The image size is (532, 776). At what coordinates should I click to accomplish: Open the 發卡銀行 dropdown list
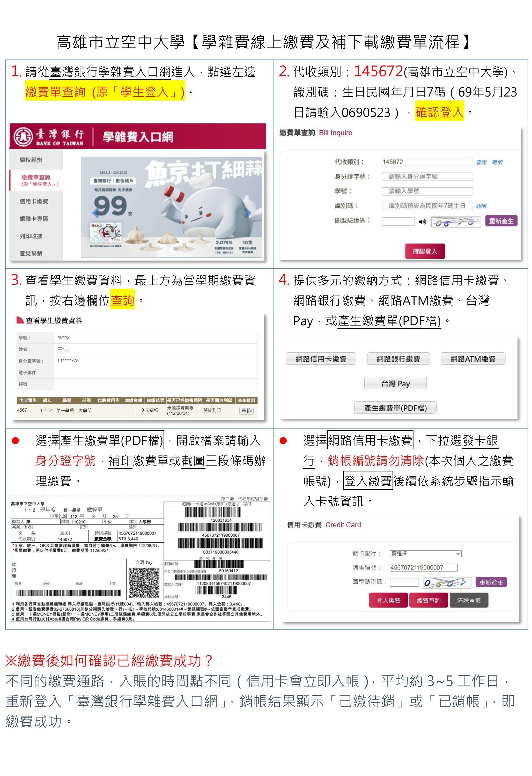425,554
